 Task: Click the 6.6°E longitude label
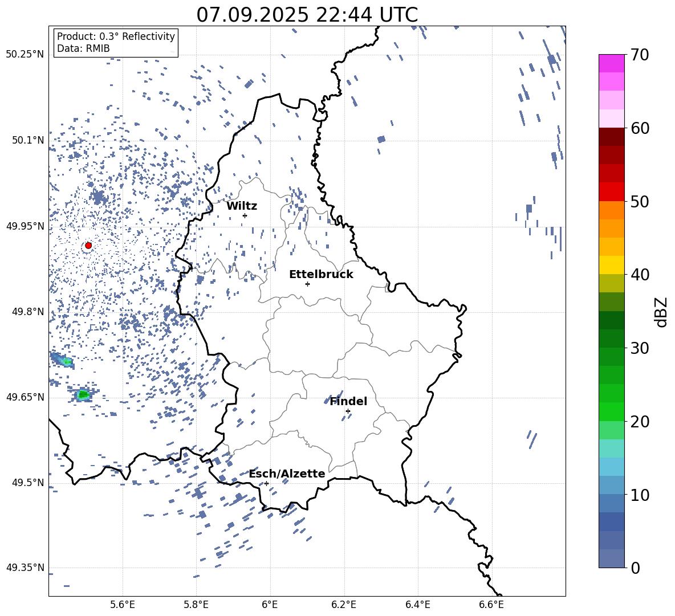pos(491,605)
